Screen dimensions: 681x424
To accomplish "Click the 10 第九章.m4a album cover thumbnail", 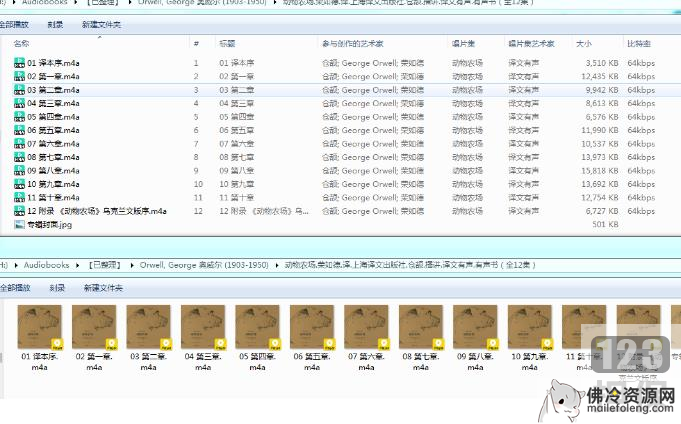I will pos(529,327).
